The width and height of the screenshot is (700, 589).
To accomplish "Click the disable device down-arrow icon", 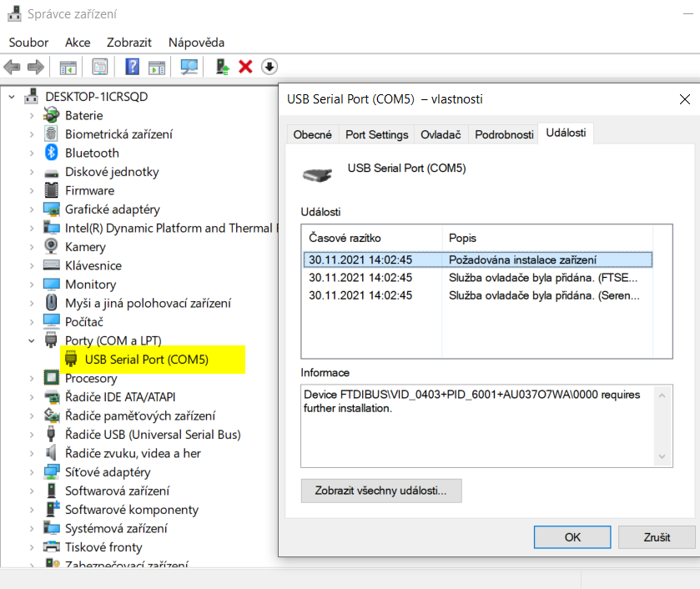I will (269, 67).
